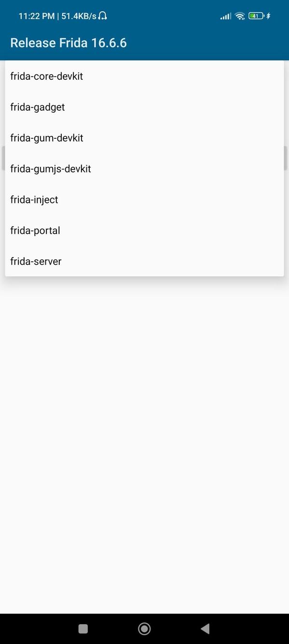Tap the Recents square navigation icon
The image size is (289, 644).
click(83, 629)
